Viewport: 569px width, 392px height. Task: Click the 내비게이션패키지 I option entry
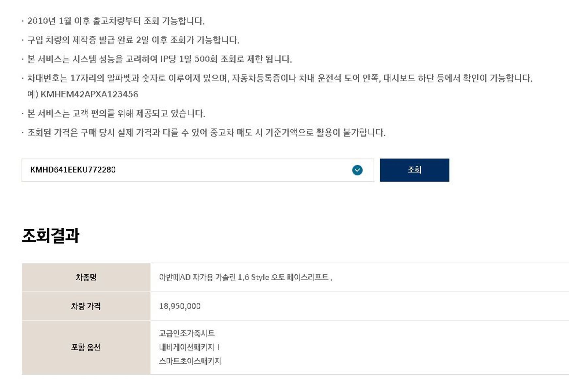(189, 347)
